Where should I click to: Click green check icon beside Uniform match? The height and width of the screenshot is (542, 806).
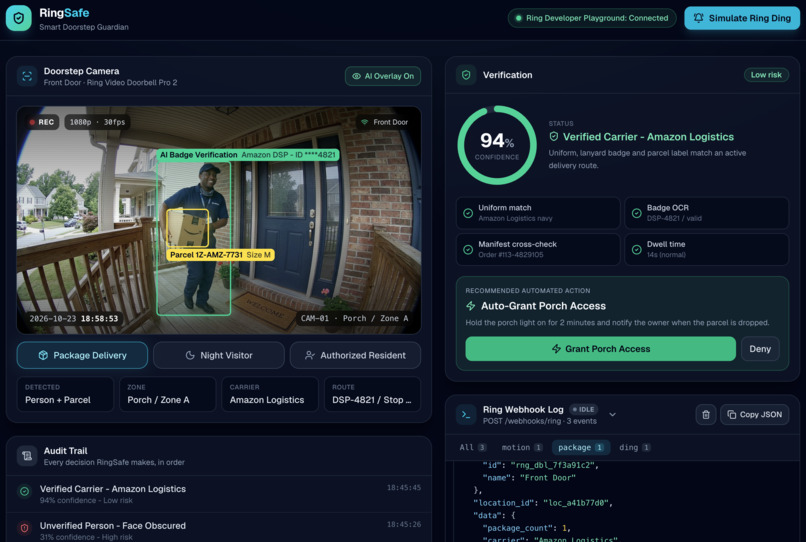468,213
